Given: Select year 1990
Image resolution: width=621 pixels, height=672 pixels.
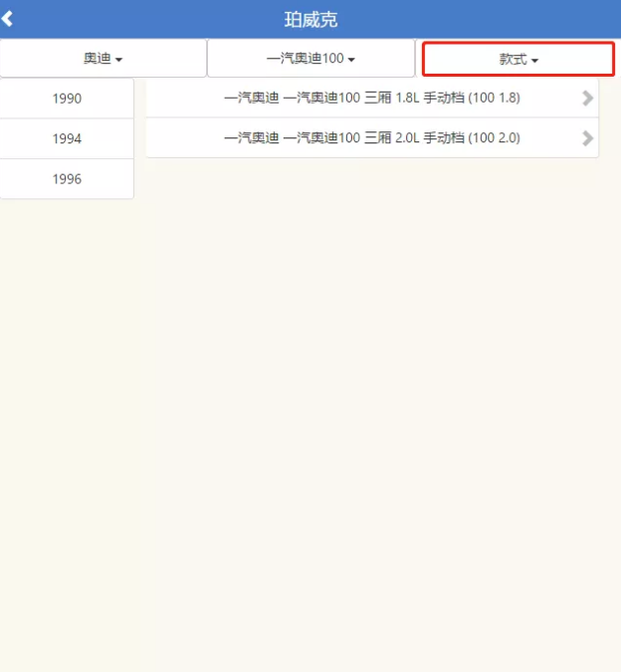Looking at the screenshot, I should click(67, 99).
